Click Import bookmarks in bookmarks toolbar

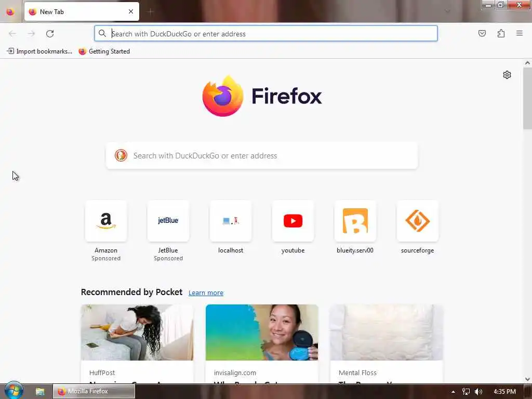[39, 51]
